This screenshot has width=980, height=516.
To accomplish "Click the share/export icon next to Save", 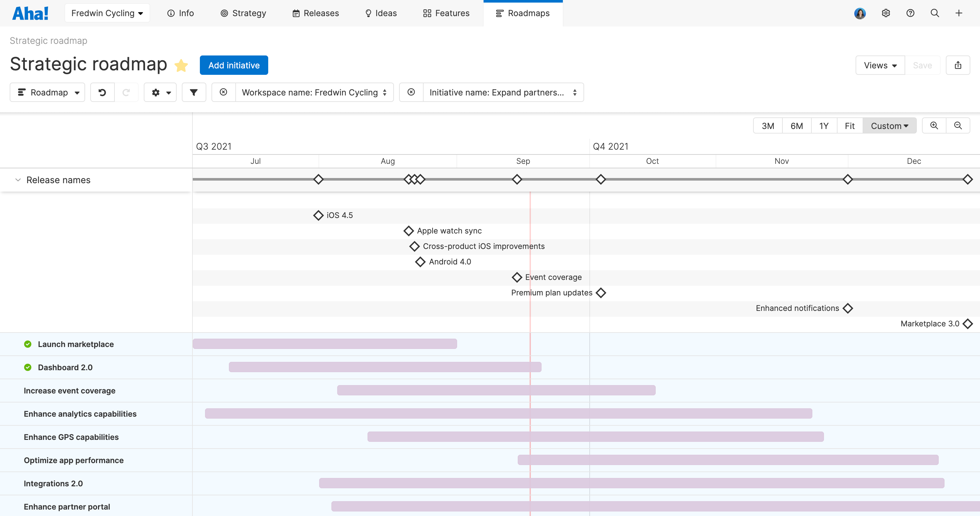I will click(958, 65).
